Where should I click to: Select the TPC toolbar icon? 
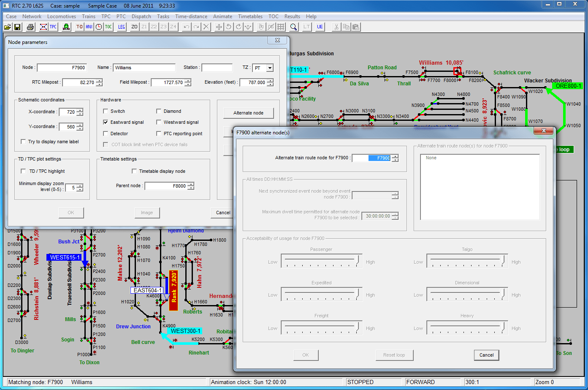53,27
